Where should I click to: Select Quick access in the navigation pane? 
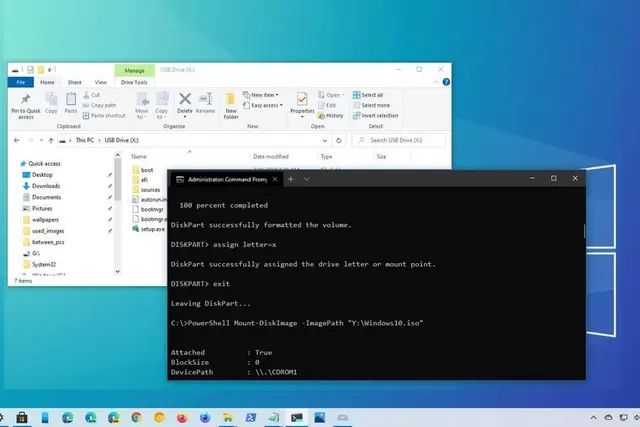pyautogui.click(x=40, y=163)
